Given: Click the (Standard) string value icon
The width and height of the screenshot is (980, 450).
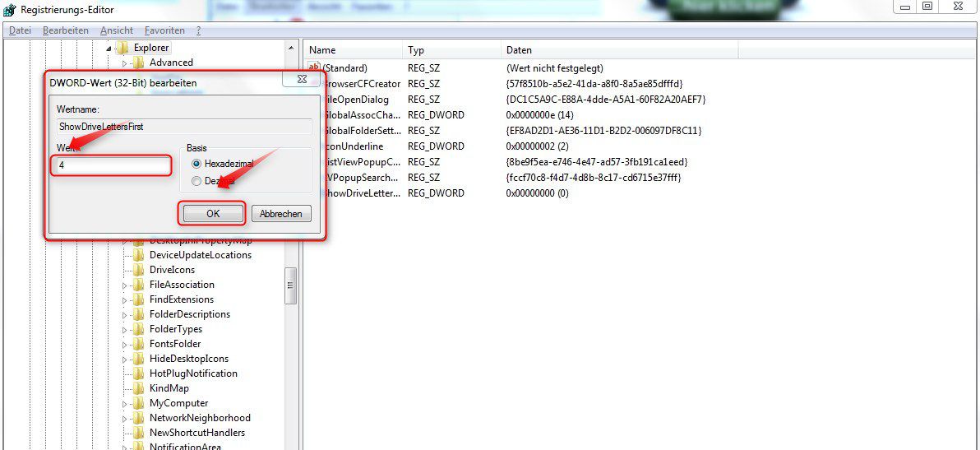Looking at the screenshot, I should pos(314,67).
